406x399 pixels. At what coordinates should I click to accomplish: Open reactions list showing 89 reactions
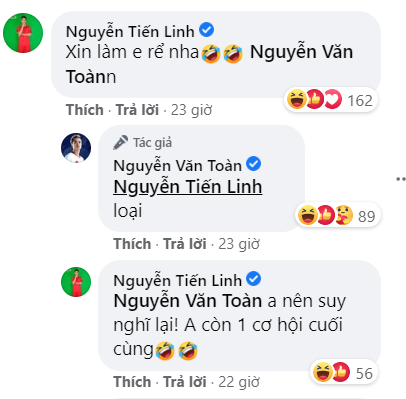click(x=337, y=216)
